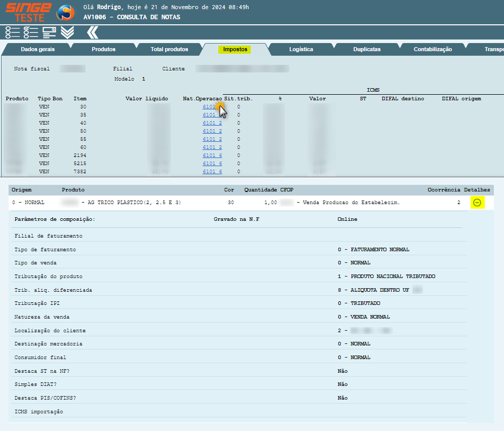
Task: Follow the 6101 6 link for item 7382
Action: 212,171
